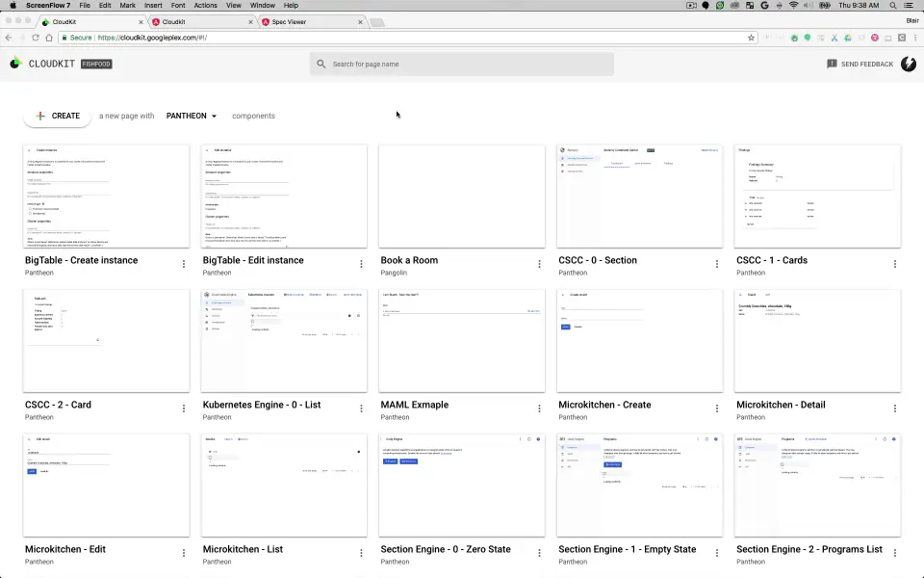Open Microkitchen - Create thumbnail
Screen dimensions: 924x578
(x=639, y=341)
